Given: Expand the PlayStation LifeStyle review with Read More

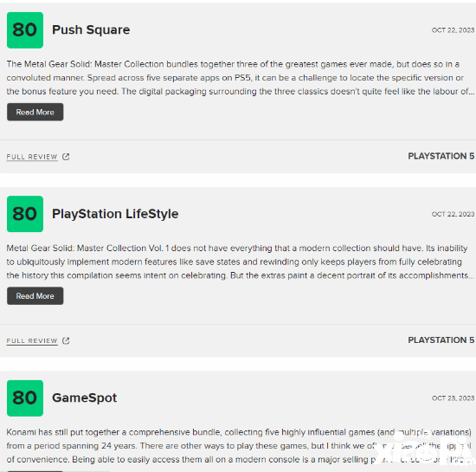Looking at the screenshot, I should tap(35, 296).
